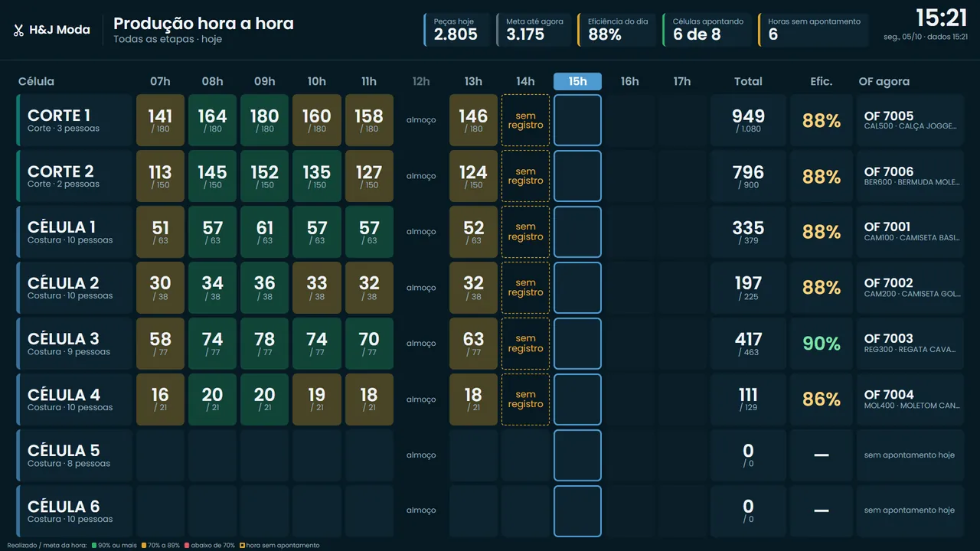Select the CÉLULA 3 row label
This screenshot has width=980, height=551.
click(x=74, y=344)
